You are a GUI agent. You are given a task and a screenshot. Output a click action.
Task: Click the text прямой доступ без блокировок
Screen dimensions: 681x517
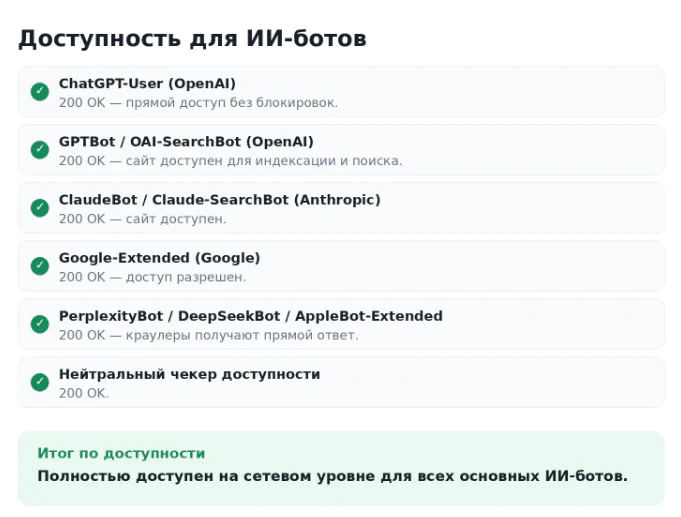[232, 103]
